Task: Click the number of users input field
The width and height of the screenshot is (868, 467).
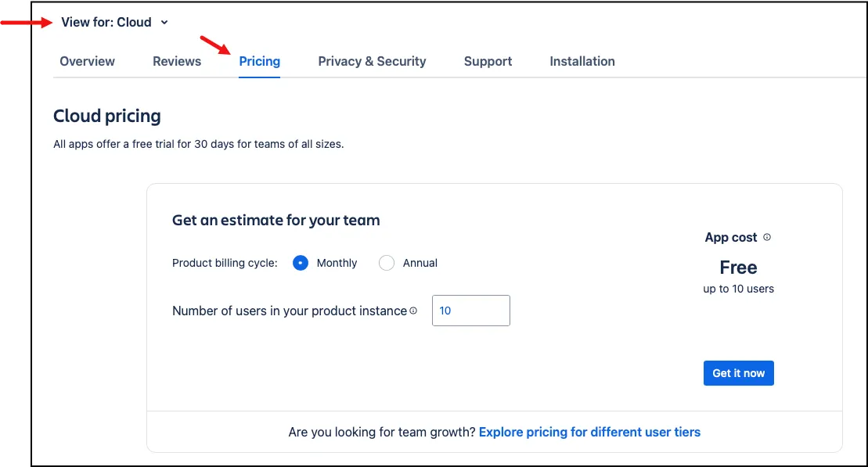Action: (471, 311)
